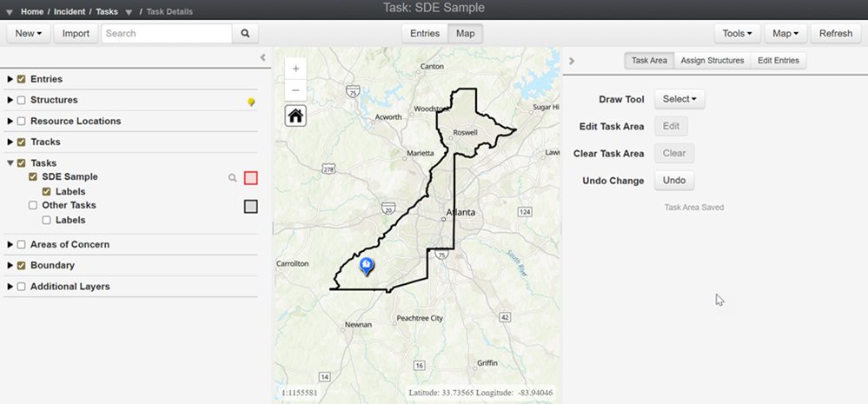Open the Tools dropdown menu
The width and height of the screenshot is (868, 404).
click(738, 33)
